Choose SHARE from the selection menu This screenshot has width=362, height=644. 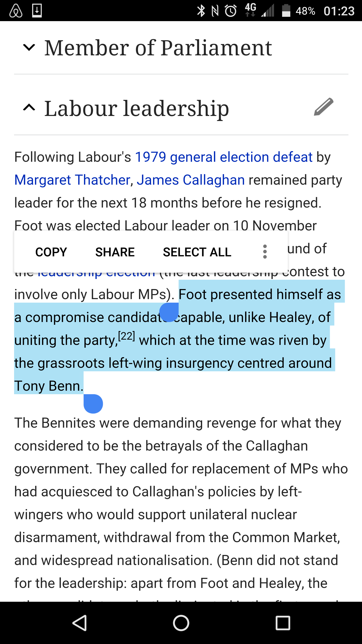115,252
